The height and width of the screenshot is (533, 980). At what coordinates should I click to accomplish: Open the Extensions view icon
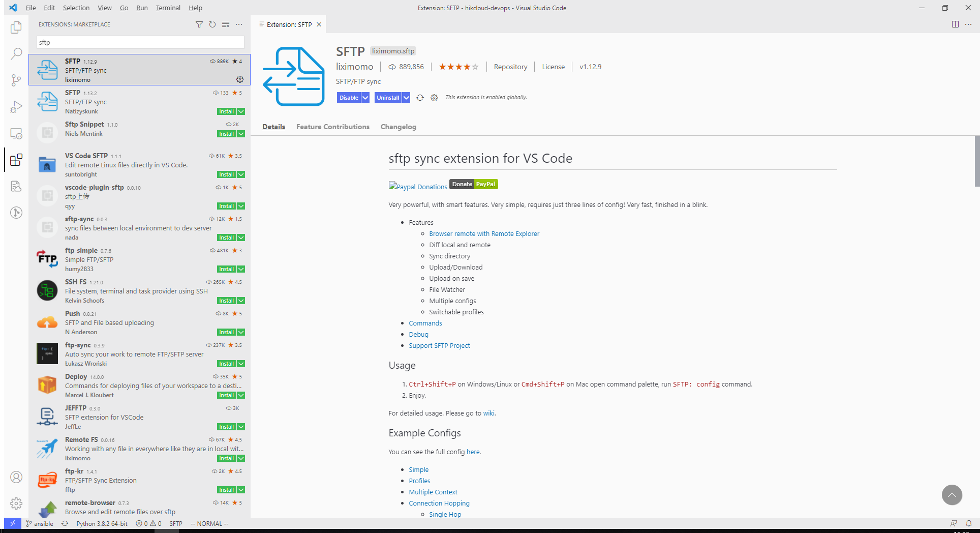[x=16, y=160]
